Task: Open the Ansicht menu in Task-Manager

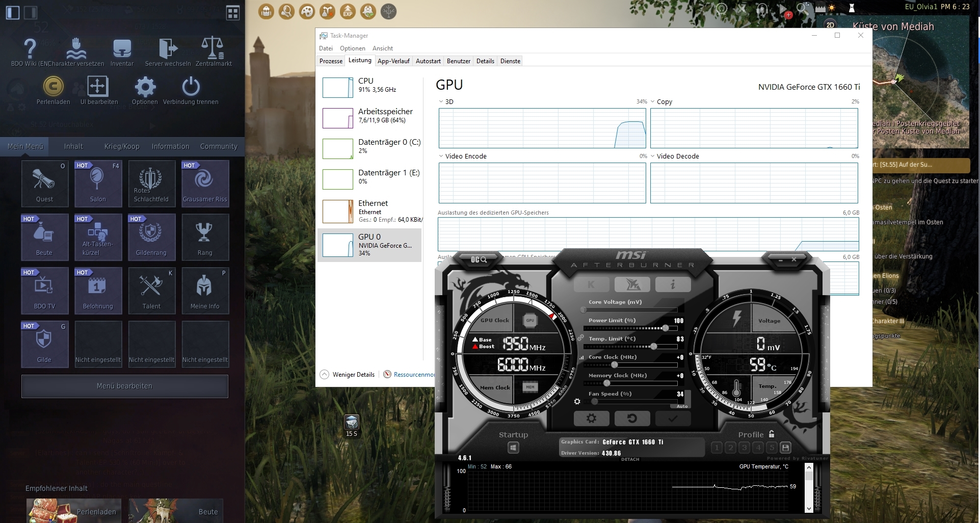Action: (x=382, y=48)
